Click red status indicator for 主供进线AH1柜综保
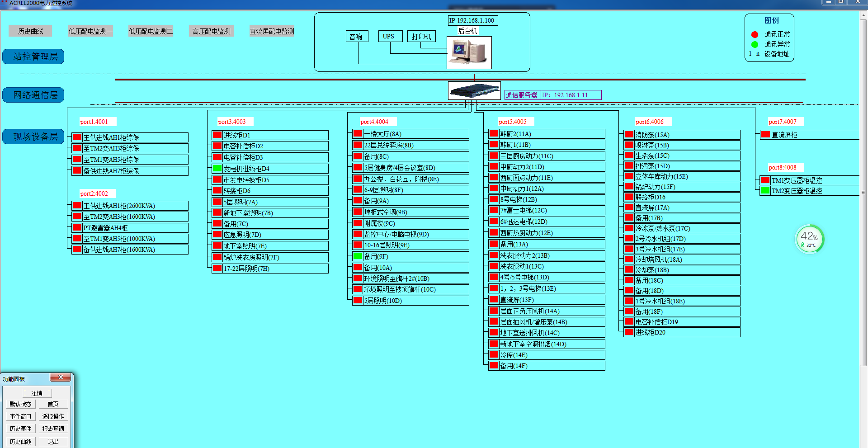 tap(77, 137)
